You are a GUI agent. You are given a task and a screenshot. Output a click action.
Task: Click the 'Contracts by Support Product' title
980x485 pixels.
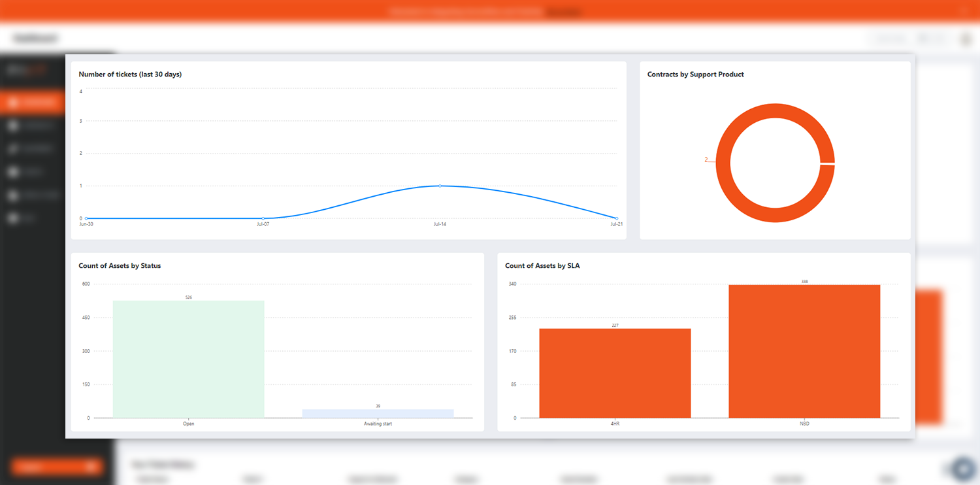tap(696, 75)
